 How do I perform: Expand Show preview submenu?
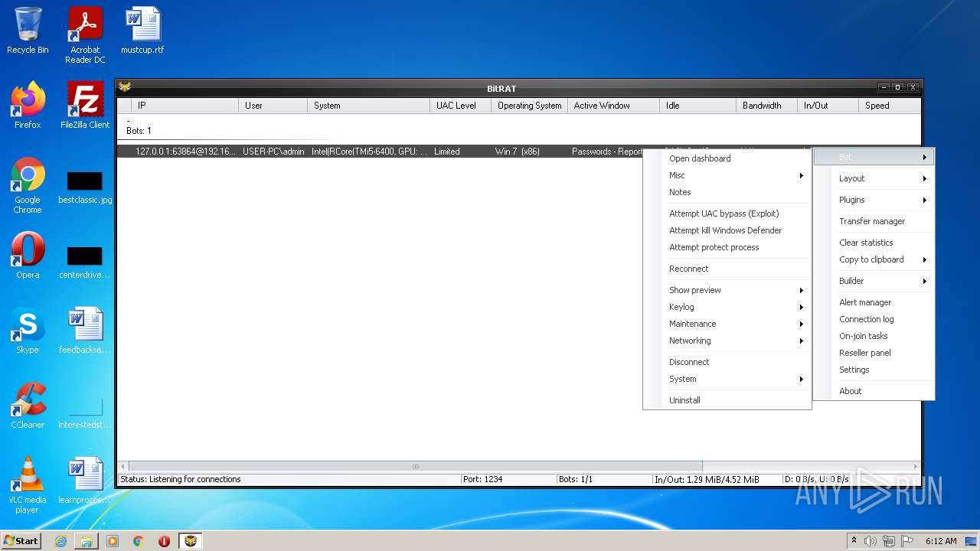click(x=727, y=290)
